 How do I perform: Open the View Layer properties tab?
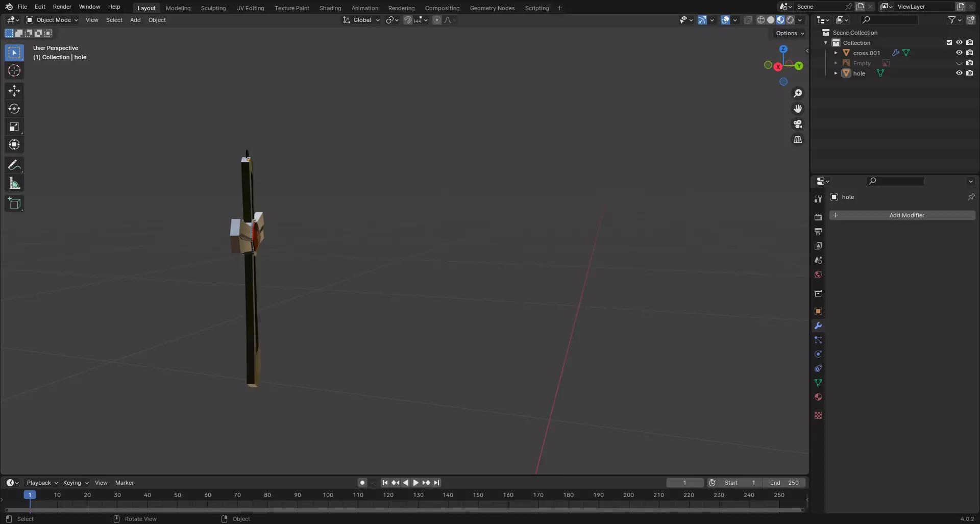coord(818,246)
